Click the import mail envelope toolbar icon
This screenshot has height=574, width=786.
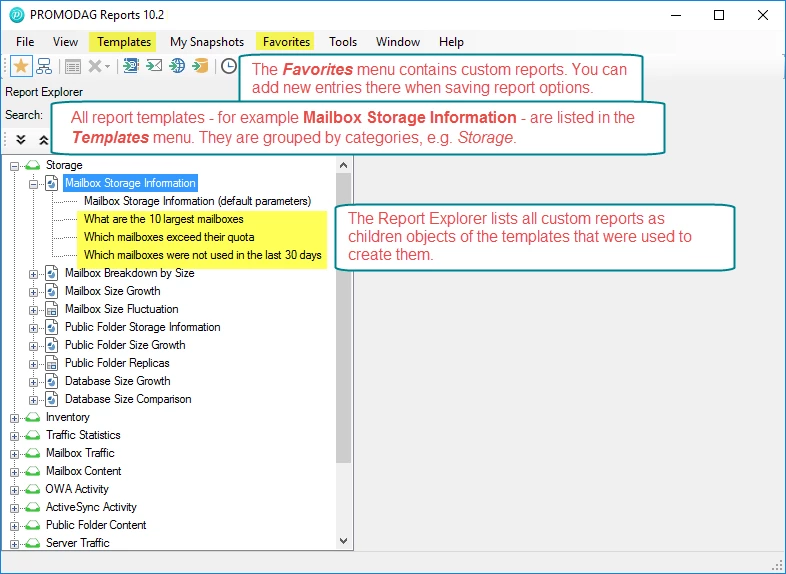[154, 66]
